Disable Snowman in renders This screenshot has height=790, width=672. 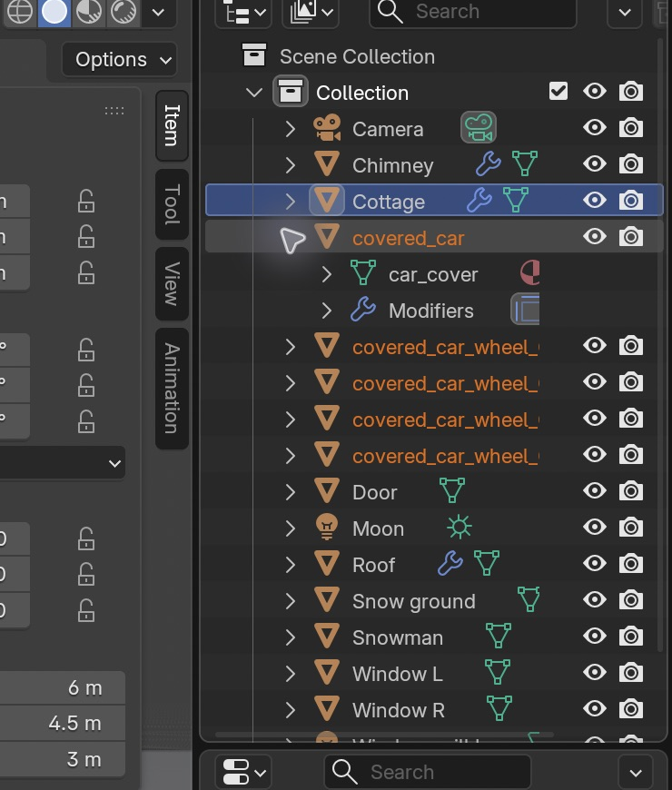click(x=631, y=636)
